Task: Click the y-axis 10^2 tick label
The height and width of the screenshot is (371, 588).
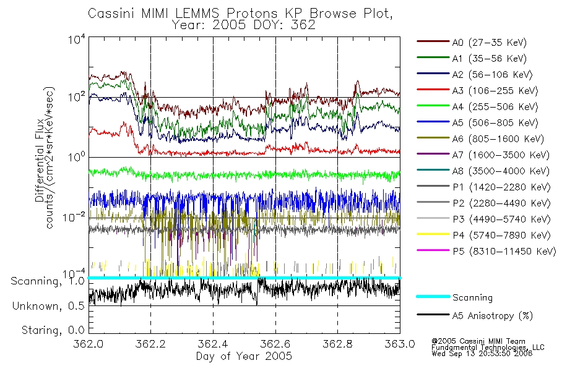Action: pyautogui.click(x=77, y=98)
